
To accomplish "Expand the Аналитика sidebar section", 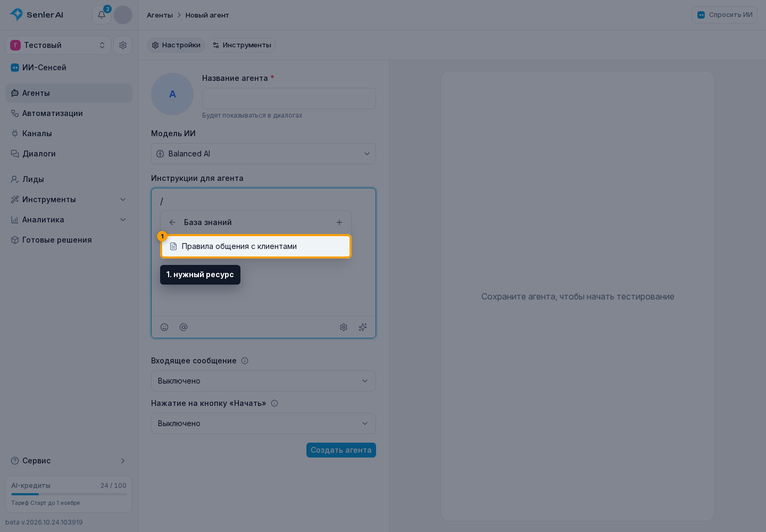I will (x=69, y=220).
